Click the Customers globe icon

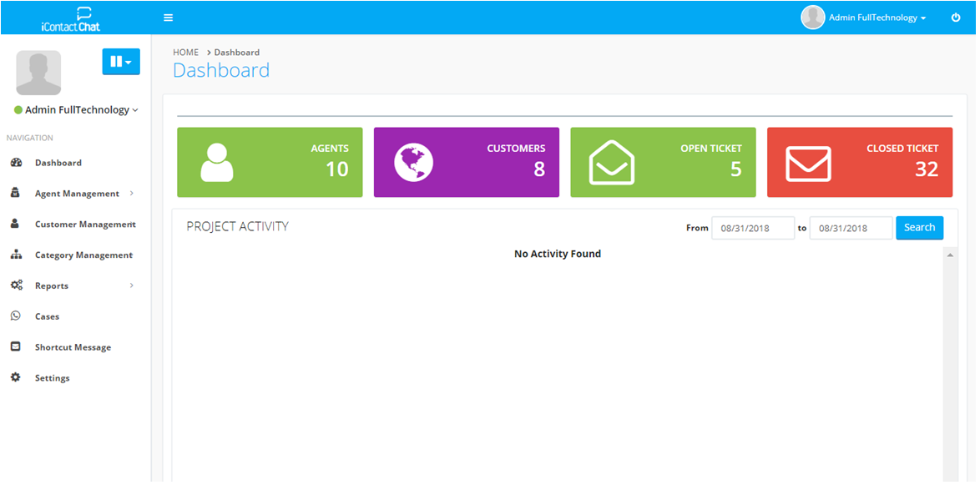(x=414, y=163)
